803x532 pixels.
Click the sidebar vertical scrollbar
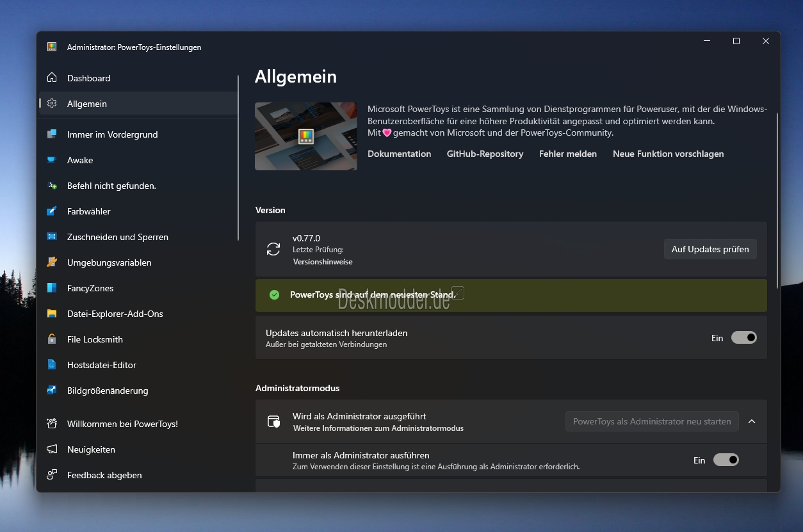pos(238,157)
